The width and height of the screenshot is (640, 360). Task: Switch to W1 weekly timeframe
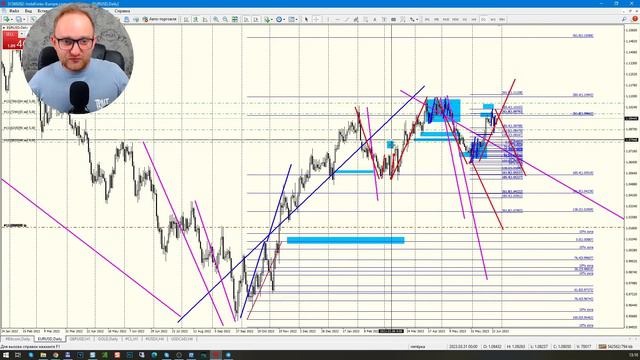pos(493,19)
